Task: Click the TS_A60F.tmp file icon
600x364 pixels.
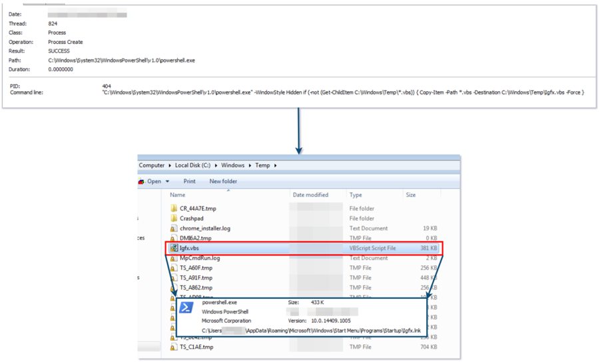Action: tap(173, 268)
